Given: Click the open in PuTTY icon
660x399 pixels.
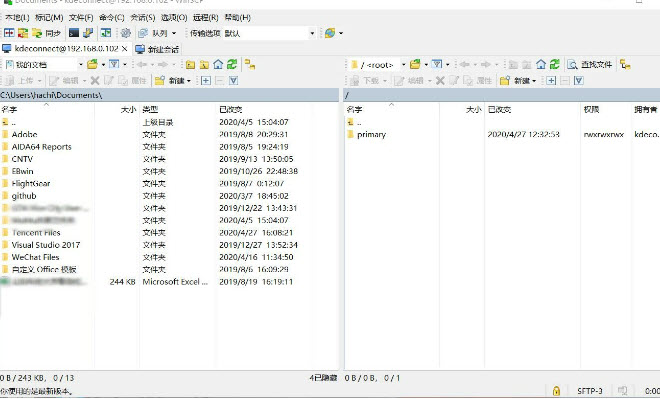Looking at the screenshot, I should click(88, 33).
